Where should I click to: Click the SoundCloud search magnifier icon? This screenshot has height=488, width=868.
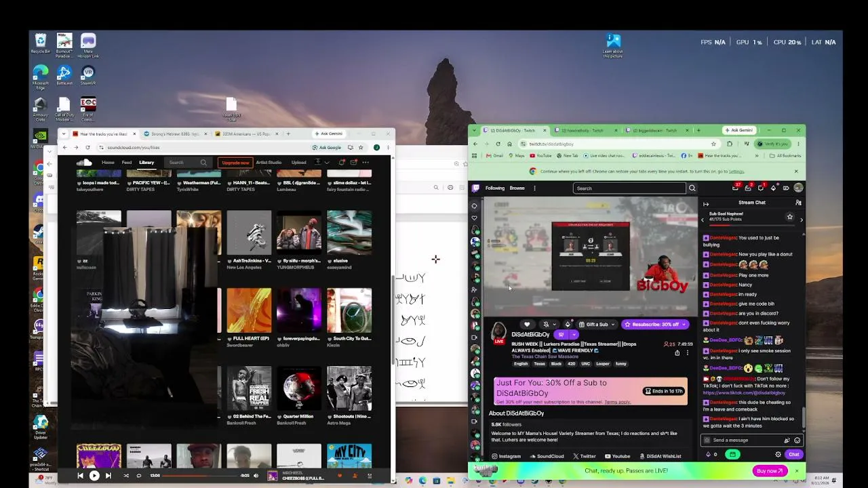tap(203, 163)
